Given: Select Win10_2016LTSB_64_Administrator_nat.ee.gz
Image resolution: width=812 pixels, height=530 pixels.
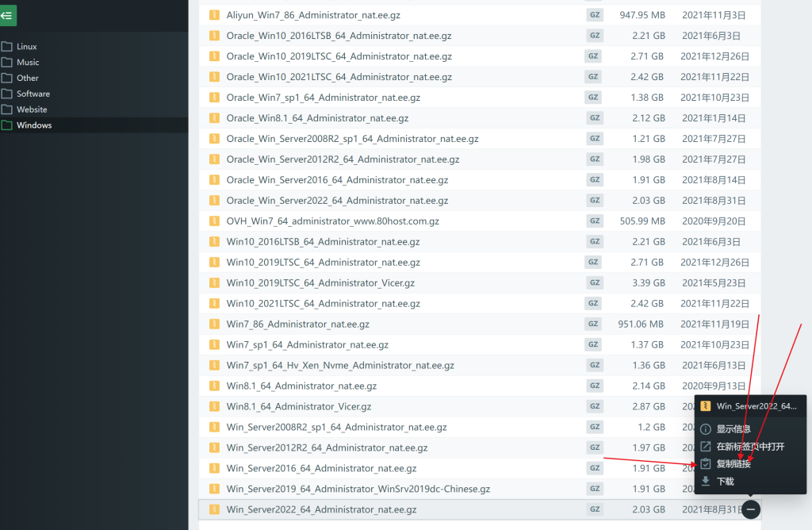Looking at the screenshot, I should pos(324,242).
